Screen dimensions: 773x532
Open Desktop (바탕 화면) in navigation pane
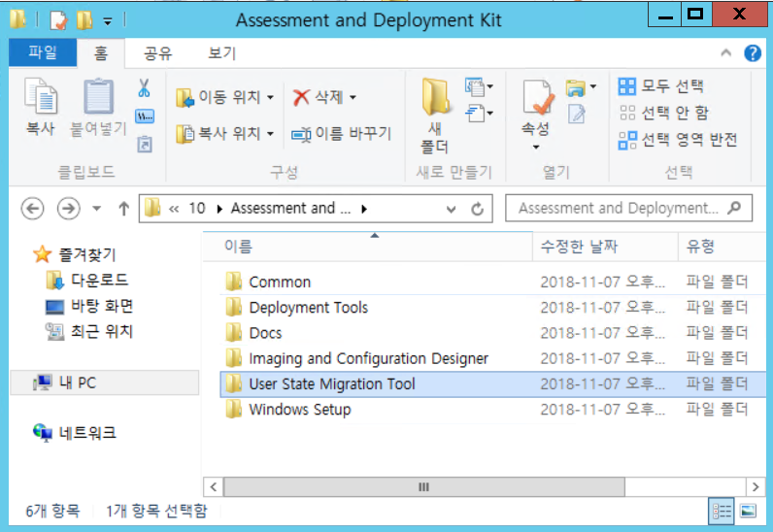[x=89, y=306]
